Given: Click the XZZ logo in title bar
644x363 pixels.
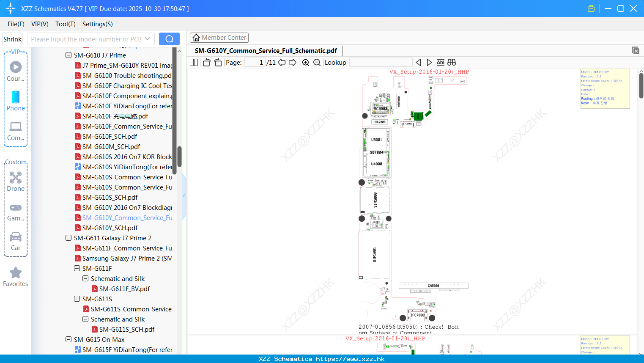Looking at the screenshot, I should click(x=10, y=8).
